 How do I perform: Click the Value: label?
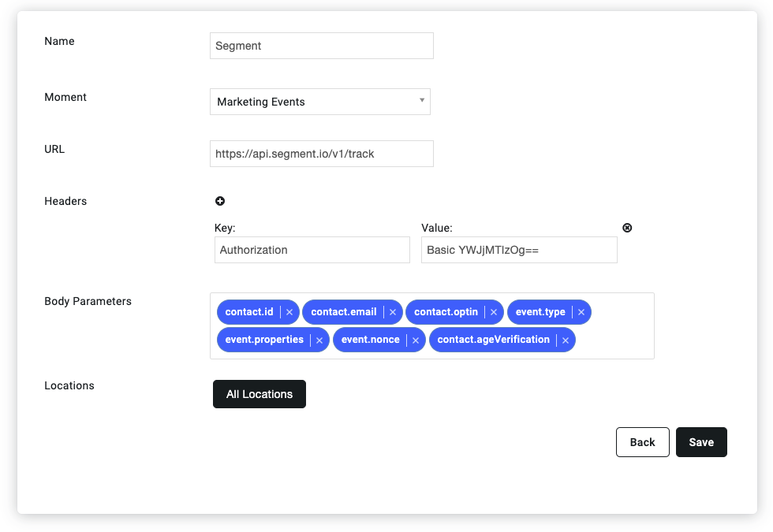tap(437, 228)
